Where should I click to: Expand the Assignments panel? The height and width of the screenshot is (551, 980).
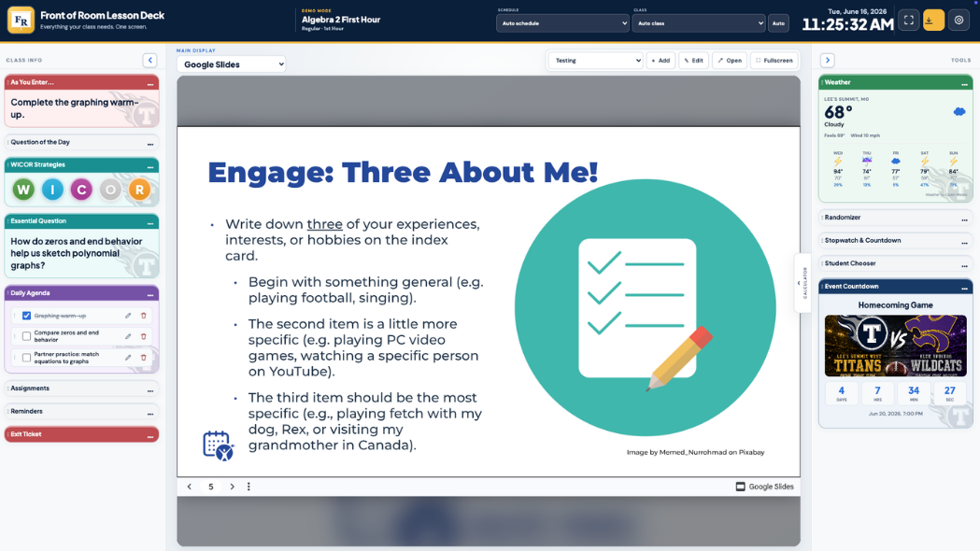coord(82,389)
